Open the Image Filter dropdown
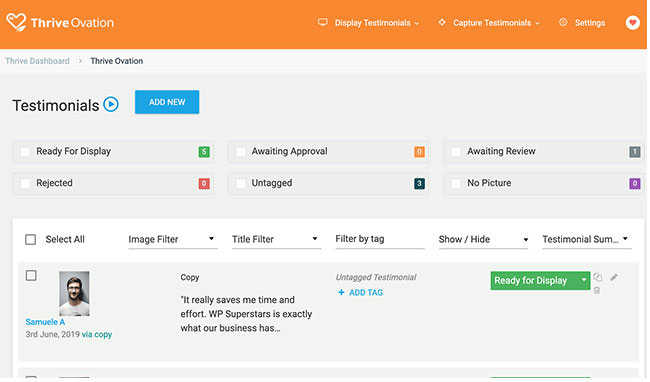The width and height of the screenshot is (650, 382). click(172, 239)
